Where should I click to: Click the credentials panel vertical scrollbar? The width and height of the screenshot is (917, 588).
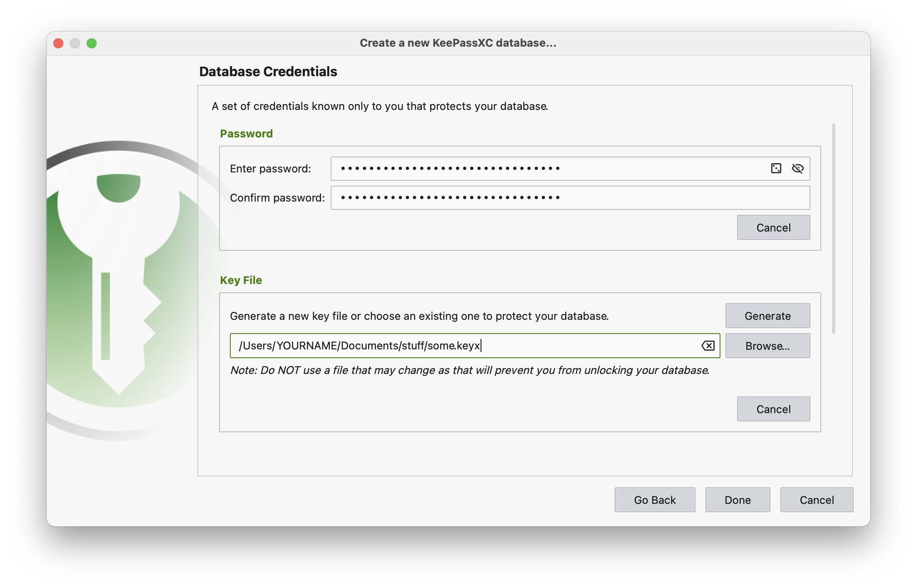tap(834, 228)
